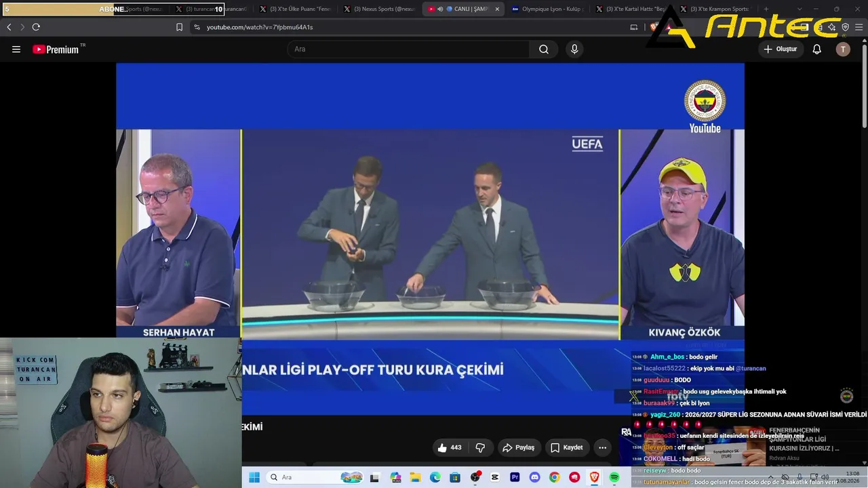Switch to the "X'te Kartal Hattı" tab

tap(632, 9)
